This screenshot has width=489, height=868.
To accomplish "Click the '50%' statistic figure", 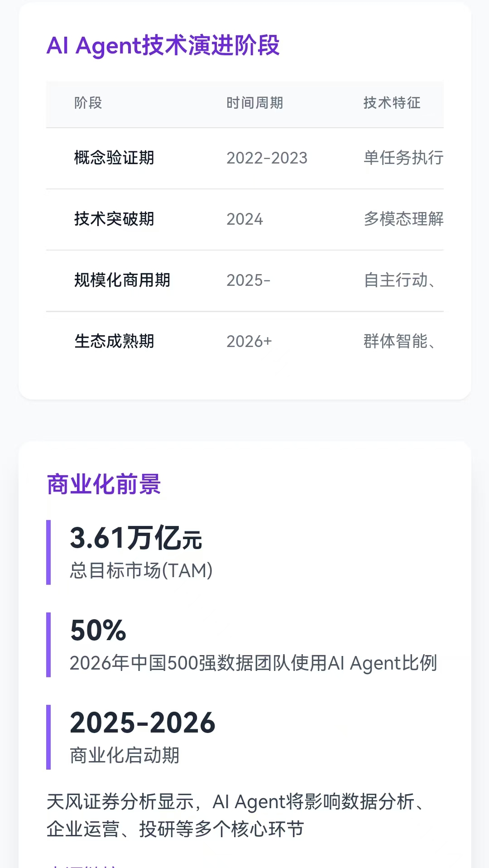I will [x=98, y=630].
